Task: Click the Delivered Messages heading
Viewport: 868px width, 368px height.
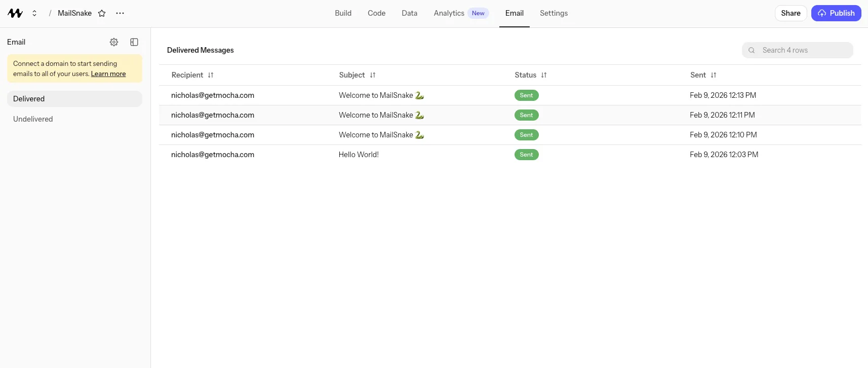Action: point(201,50)
